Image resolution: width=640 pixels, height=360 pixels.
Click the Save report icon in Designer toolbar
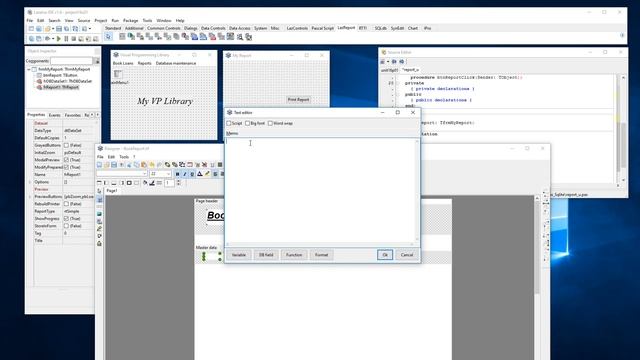tap(114, 164)
